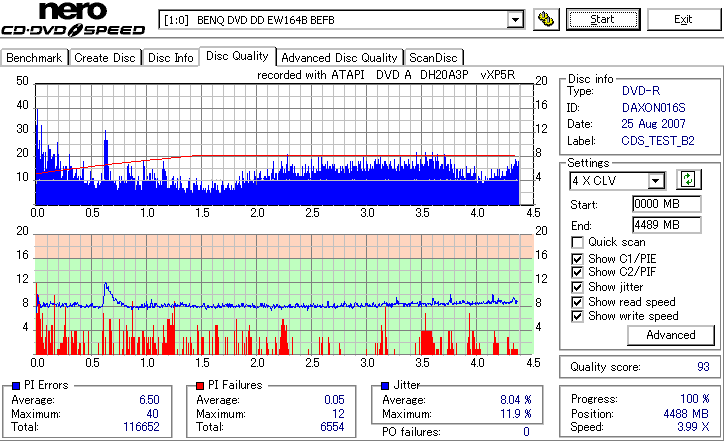This screenshot has height=441, width=724.
Task: Toggle Show C2/PIF checkbox
Action: pyautogui.click(x=577, y=272)
